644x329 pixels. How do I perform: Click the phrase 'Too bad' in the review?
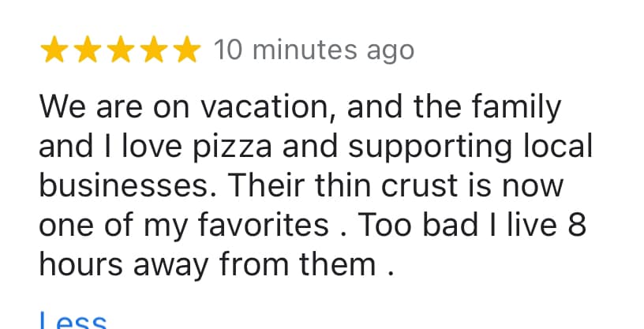click(418, 224)
